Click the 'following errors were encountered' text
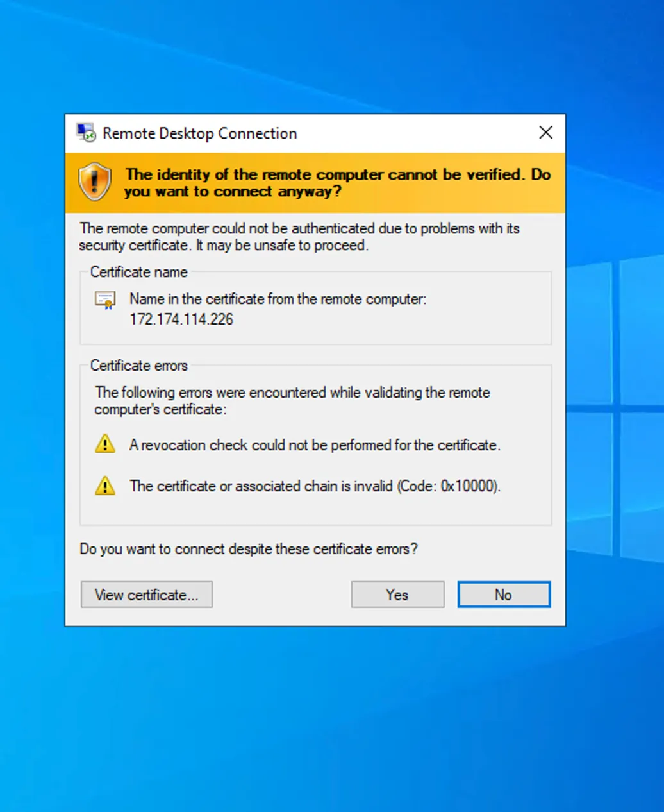The height and width of the screenshot is (812, 664). pos(292,401)
